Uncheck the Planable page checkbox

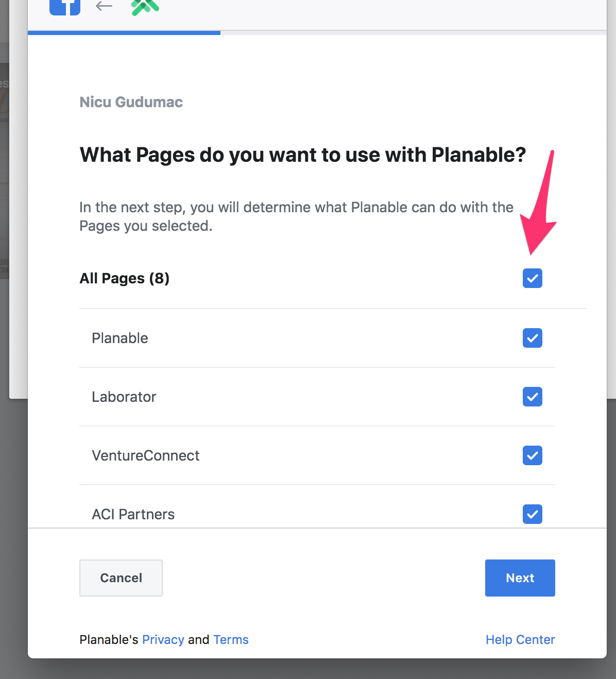[532, 338]
